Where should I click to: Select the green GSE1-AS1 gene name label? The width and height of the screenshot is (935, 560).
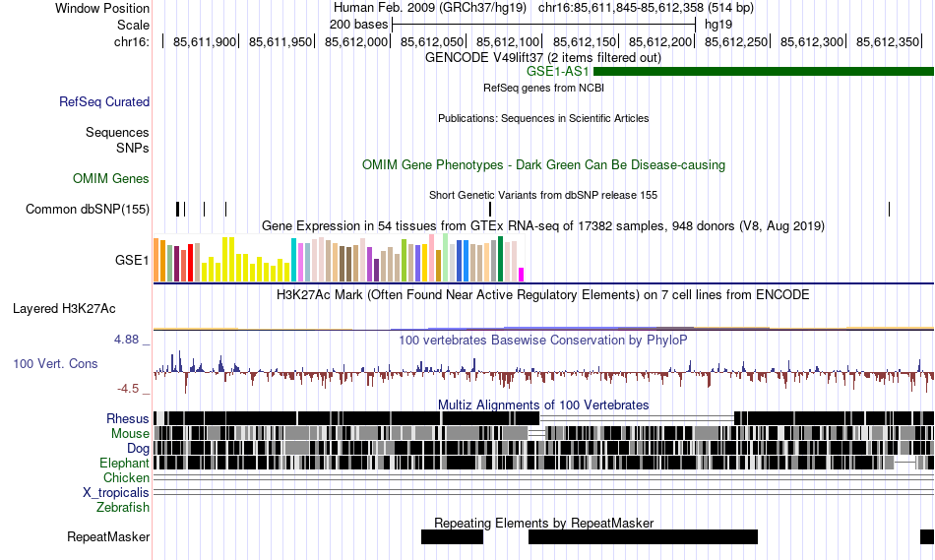click(x=557, y=72)
